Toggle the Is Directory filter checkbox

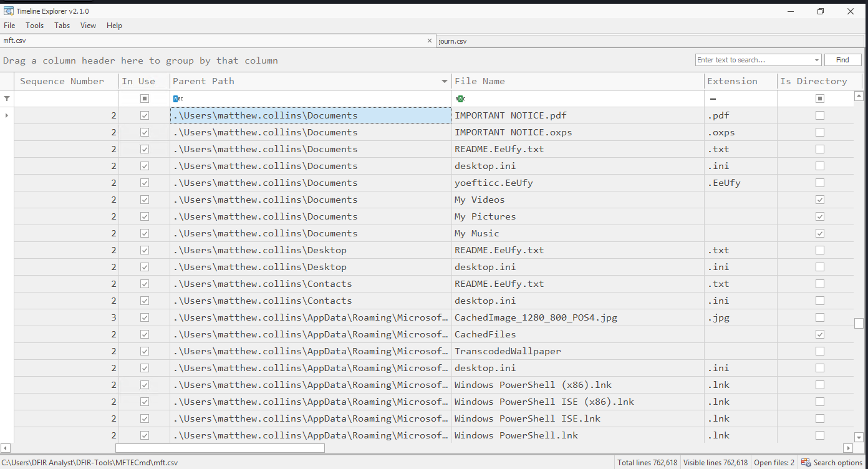click(820, 99)
